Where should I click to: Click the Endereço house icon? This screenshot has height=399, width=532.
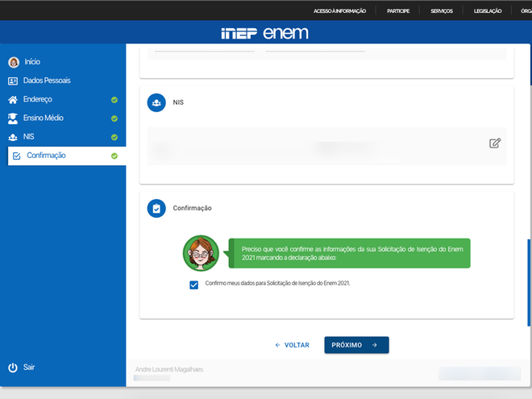click(x=13, y=99)
